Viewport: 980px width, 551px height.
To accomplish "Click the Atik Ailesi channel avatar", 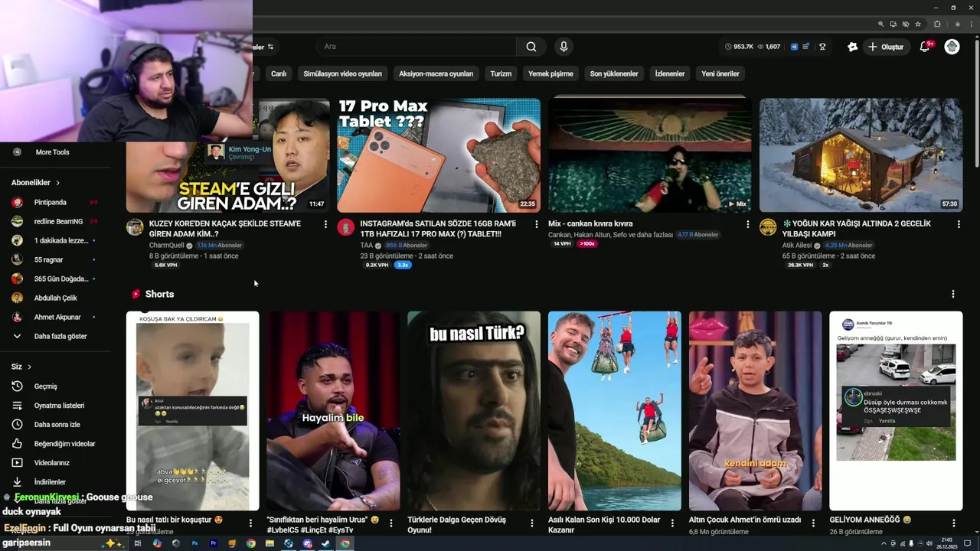I will (x=768, y=227).
